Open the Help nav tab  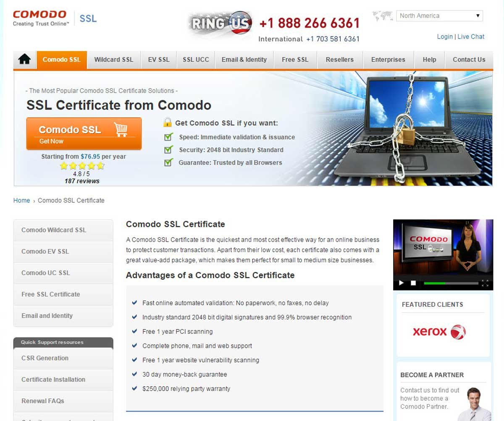[x=429, y=60]
